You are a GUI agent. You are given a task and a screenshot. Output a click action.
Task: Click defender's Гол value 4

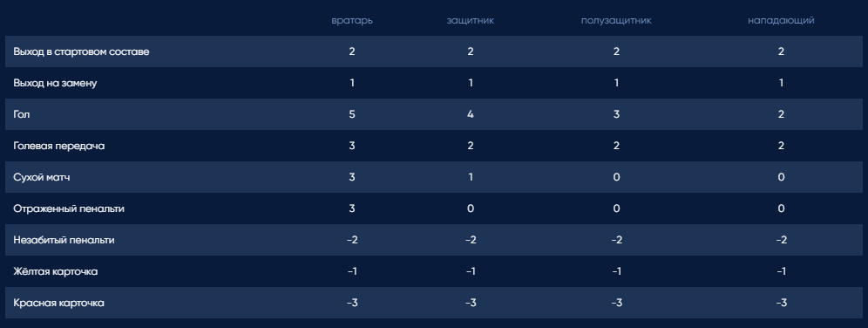pos(471,114)
